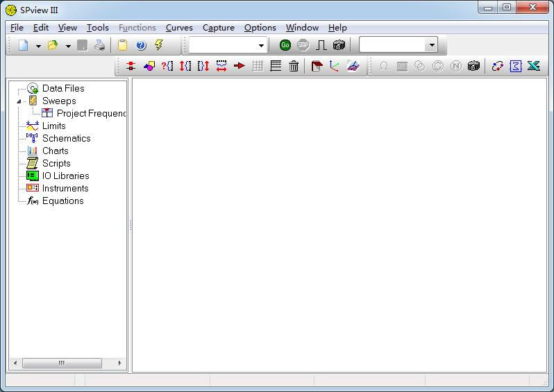Click the pulse waveform icon
The height and width of the screenshot is (392, 554).
click(321, 45)
